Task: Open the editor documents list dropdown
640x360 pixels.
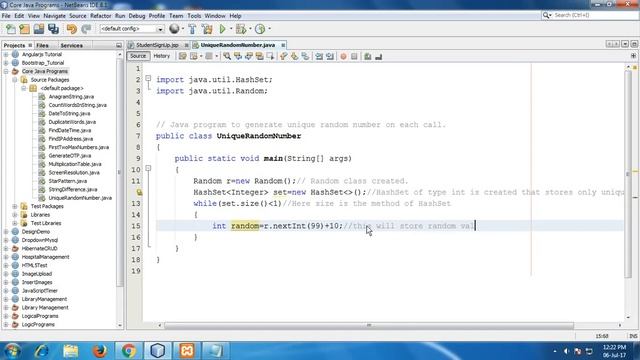Action: tap(625, 44)
